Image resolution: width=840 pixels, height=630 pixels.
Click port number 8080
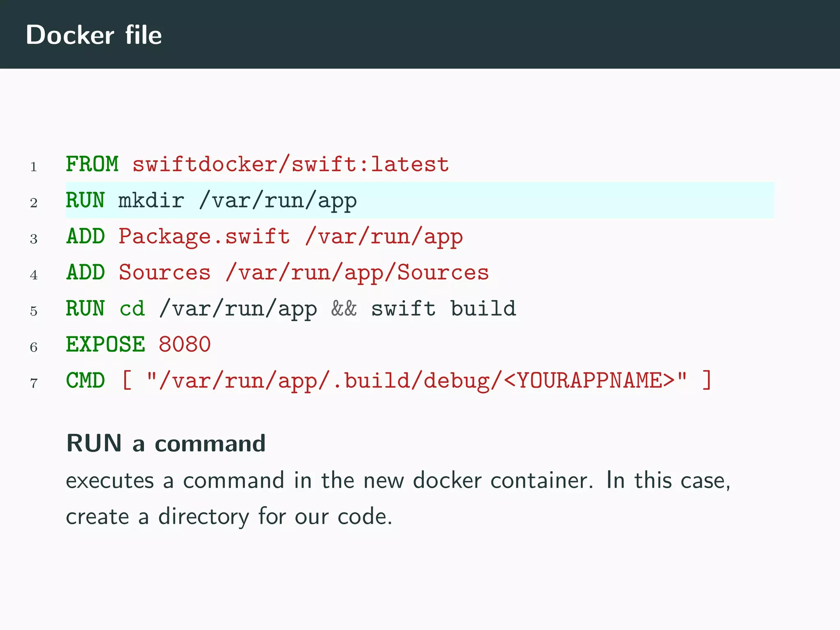(185, 345)
